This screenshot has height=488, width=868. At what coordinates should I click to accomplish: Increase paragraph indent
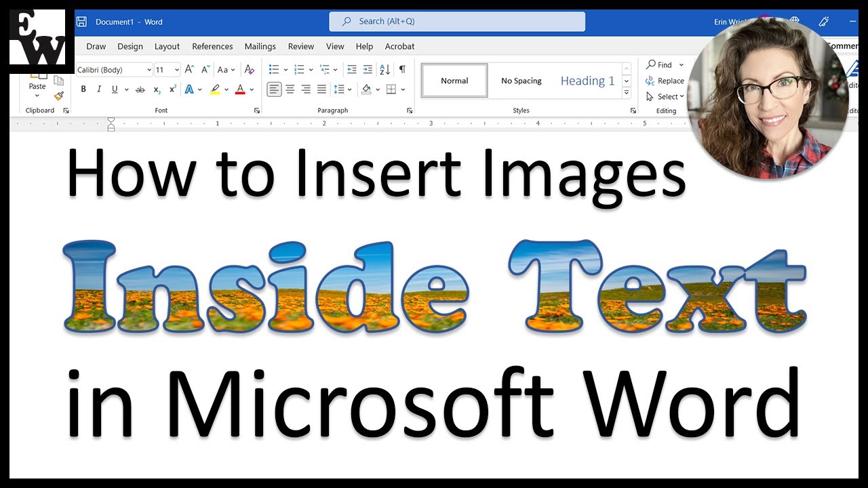pos(368,70)
